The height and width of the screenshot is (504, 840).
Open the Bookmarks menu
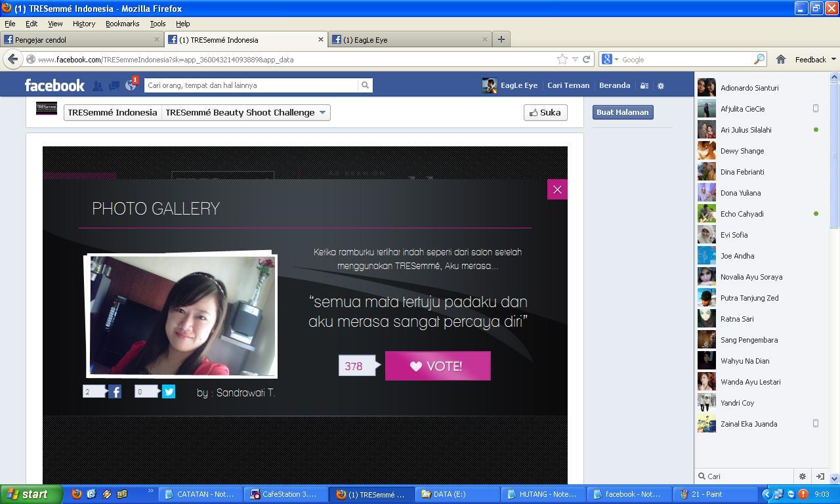122,24
